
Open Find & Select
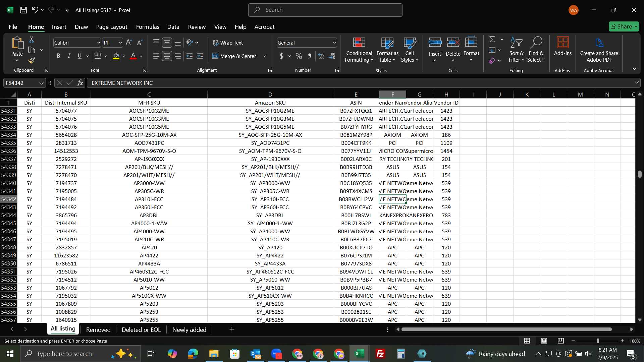click(x=536, y=50)
